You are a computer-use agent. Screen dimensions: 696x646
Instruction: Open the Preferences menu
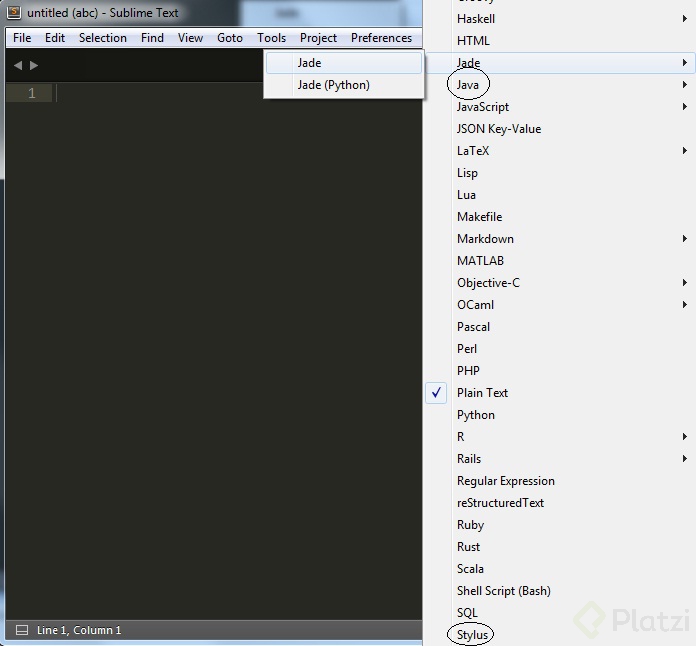[x=381, y=38]
